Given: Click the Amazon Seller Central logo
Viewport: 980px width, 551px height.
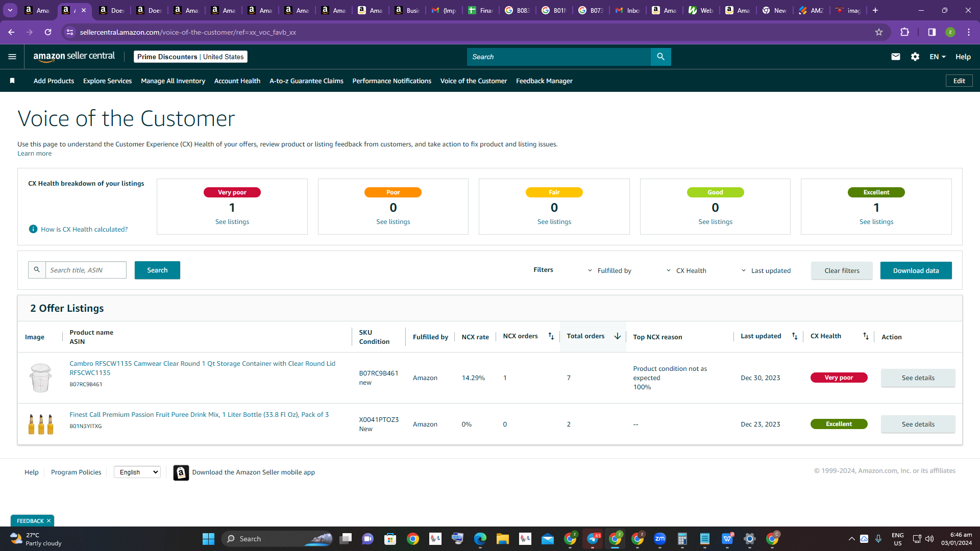Looking at the screenshot, I should [x=74, y=57].
